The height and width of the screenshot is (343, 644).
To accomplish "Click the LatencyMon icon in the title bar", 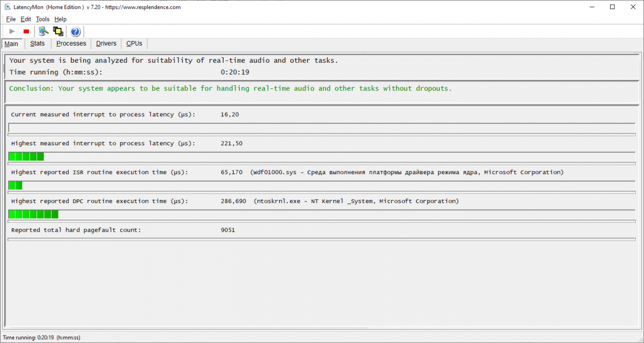I will coord(8,8).
